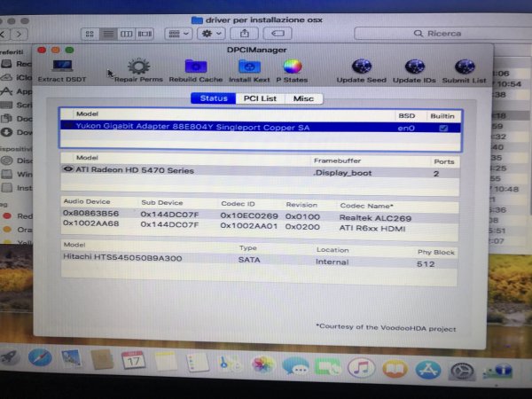Click codec ID 0x10EC0269
The image size is (532, 399).
(x=249, y=215)
